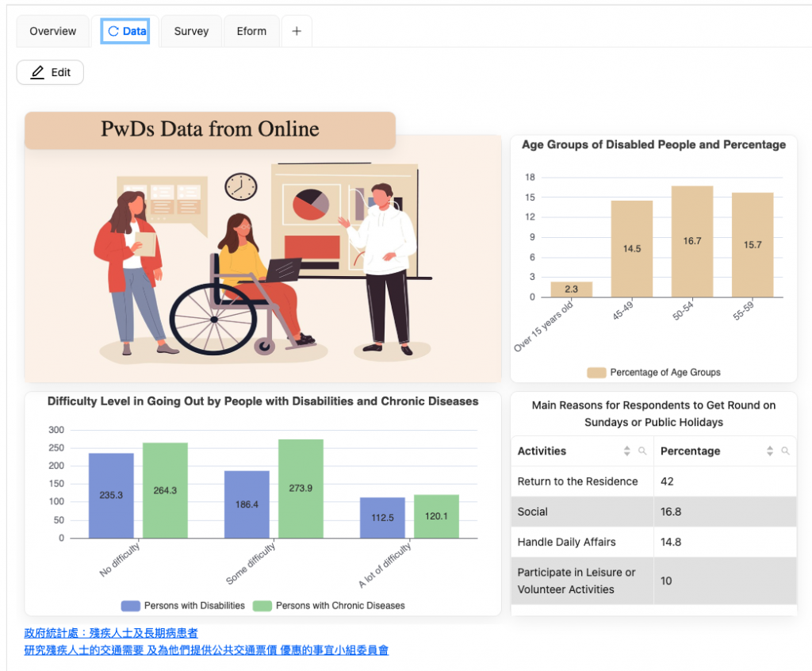
Task: Sort the Activities column using its arrows
Action: click(x=627, y=451)
